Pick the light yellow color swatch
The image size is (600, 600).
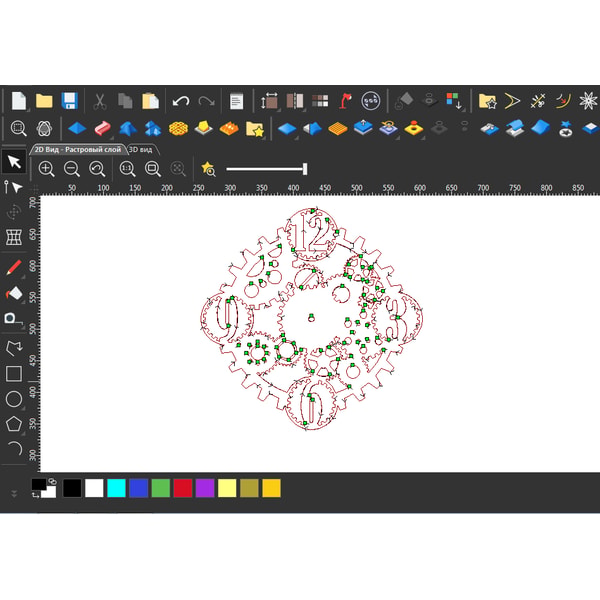click(x=227, y=488)
